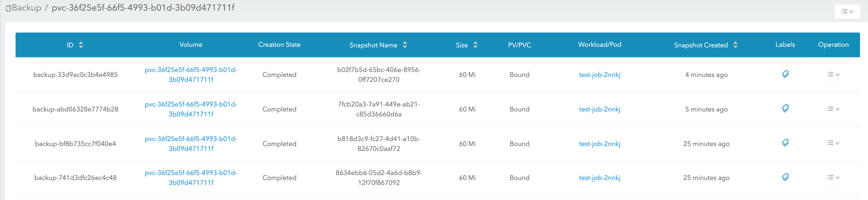Open Operation menu for backup-bf8b735cc7f040e4

click(834, 143)
